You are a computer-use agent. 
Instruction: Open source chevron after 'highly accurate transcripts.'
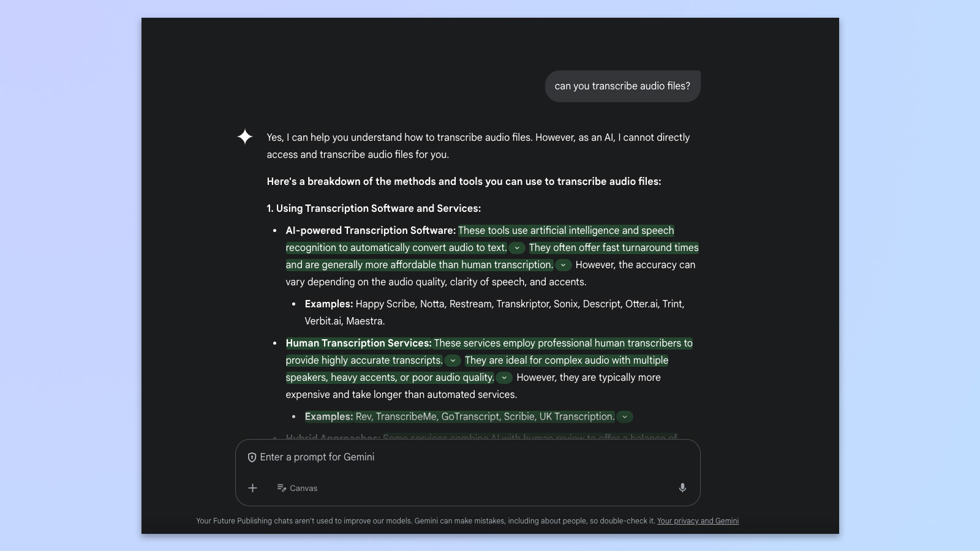point(453,361)
